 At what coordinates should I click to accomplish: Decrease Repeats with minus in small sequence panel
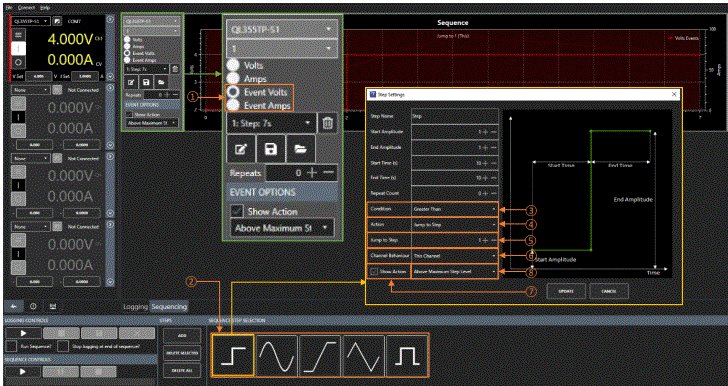pyautogui.click(x=176, y=95)
